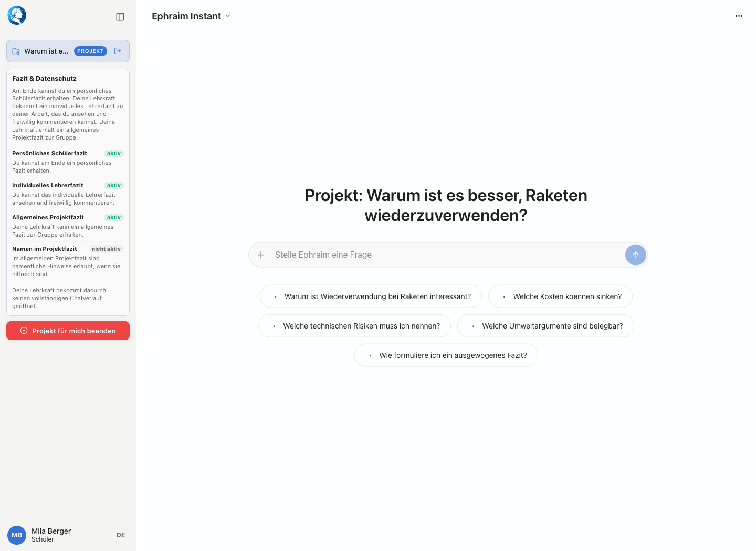Click the Namen im Projektfazit label
The image size is (756, 551).
coord(44,249)
